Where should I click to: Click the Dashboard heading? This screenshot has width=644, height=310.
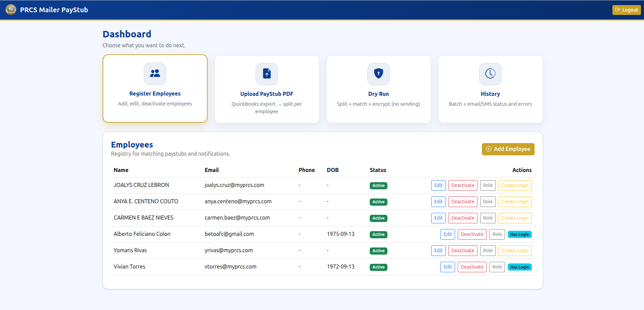127,34
